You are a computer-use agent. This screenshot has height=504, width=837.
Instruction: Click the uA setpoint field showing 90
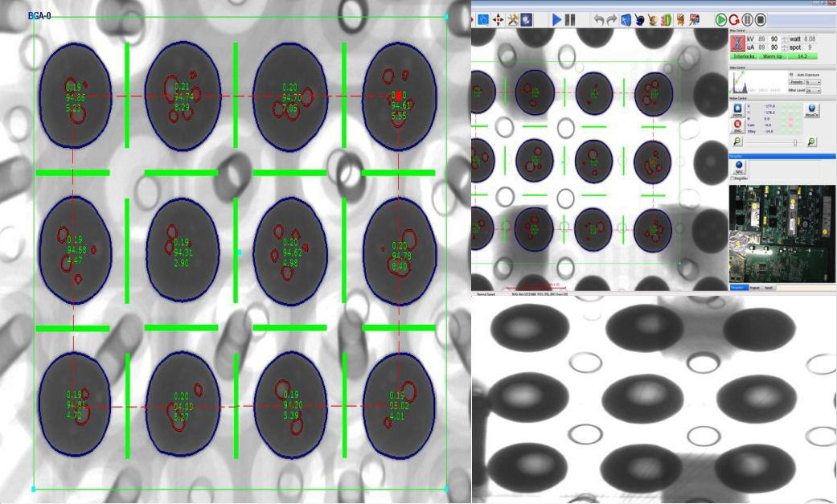click(774, 47)
